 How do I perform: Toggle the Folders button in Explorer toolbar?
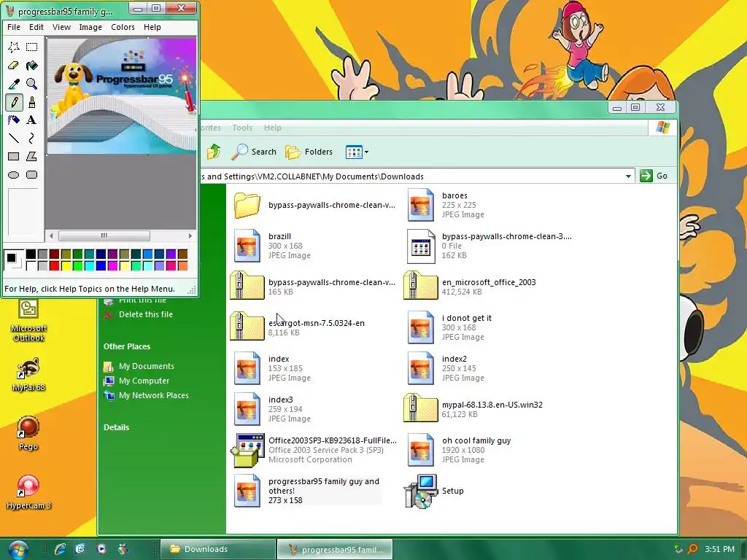[309, 152]
